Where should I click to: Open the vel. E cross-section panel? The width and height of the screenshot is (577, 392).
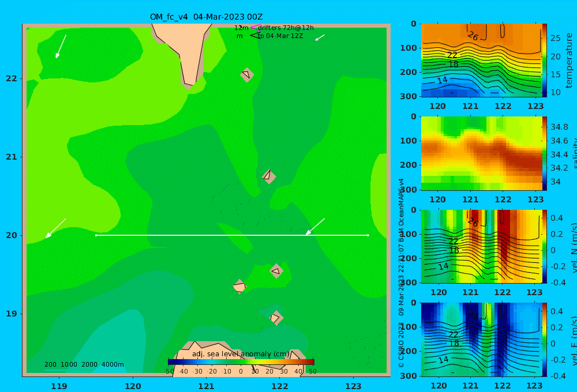tap(481, 340)
